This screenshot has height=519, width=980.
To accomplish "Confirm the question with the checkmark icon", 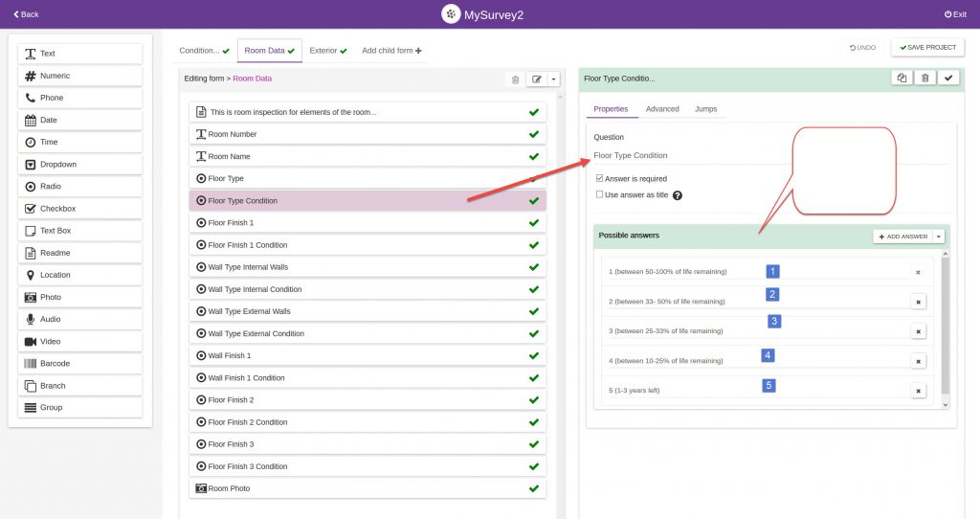I will click(947, 79).
